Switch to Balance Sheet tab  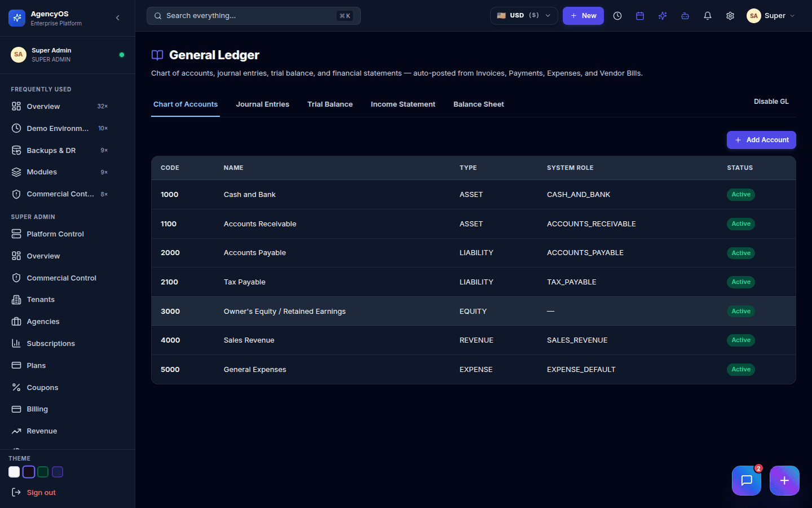[479, 104]
